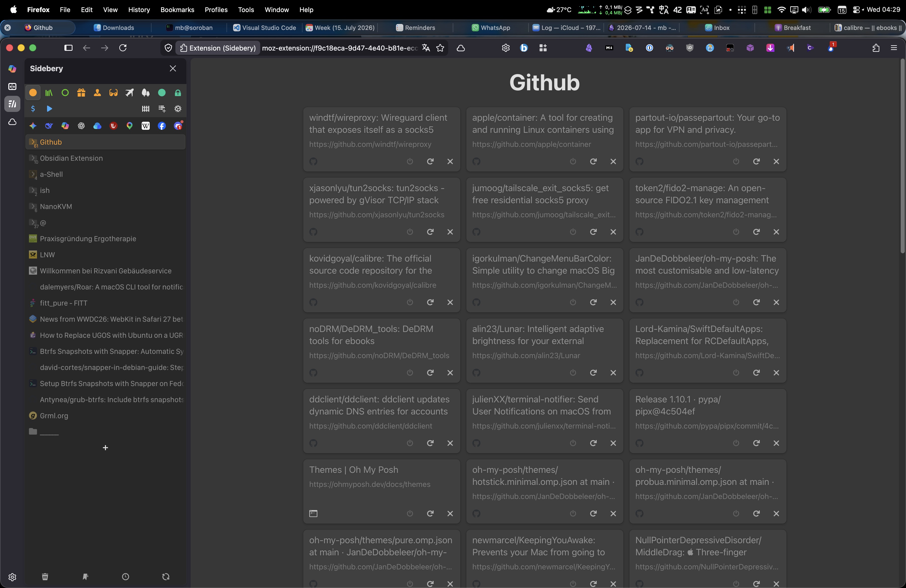Image resolution: width=906 pixels, height=588 pixels.
Task: Open the Facebook pinned tab
Action: tap(162, 126)
